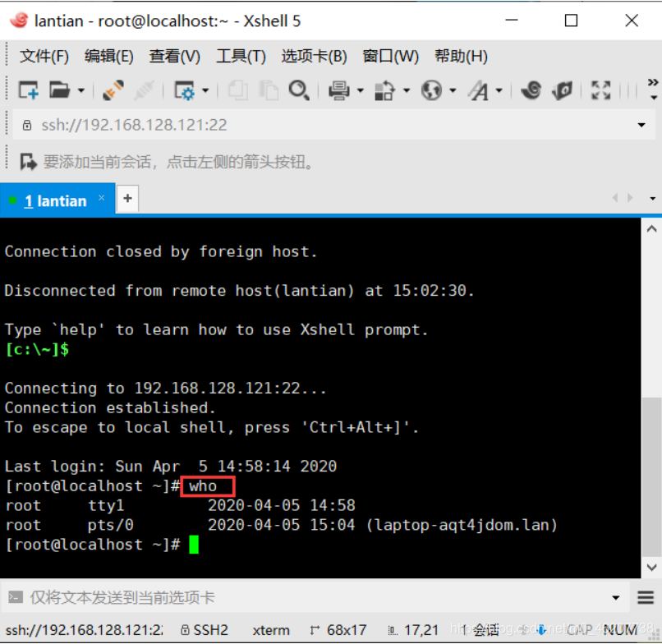Expand the Font dropdown arrow
This screenshot has width=662, height=644.
tap(499, 90)
